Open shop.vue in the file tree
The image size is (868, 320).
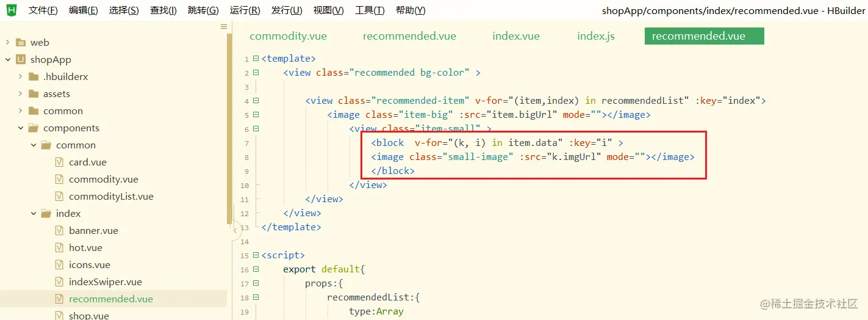pyautogui.click(x=89, y=315)
